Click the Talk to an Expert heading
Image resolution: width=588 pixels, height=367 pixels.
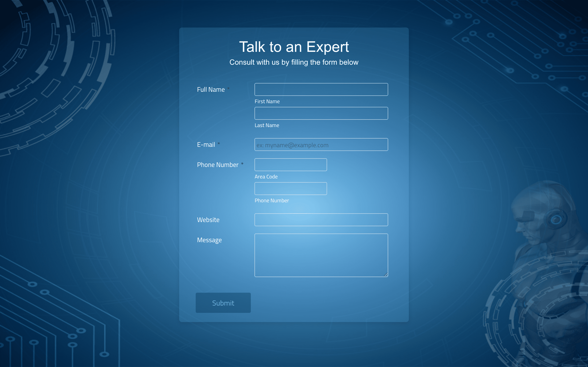294,47
